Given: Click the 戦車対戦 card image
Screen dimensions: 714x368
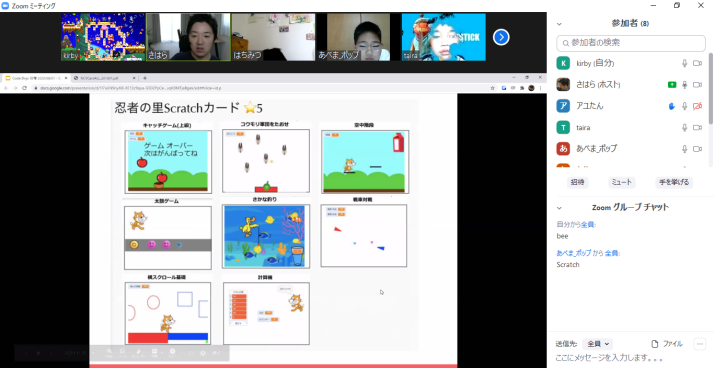Looking at the screenshot, I should click(x=364, y=235).
